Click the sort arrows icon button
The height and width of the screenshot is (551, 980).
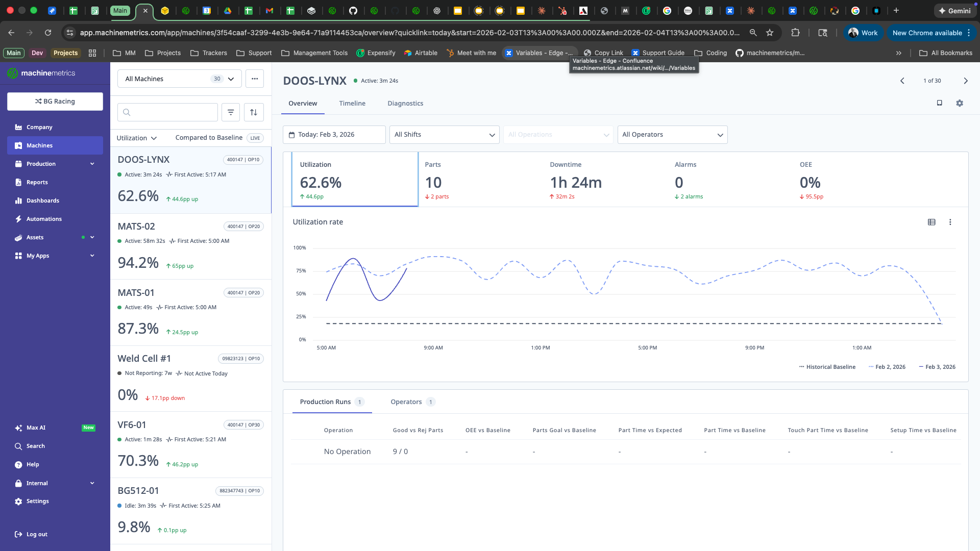[x=254, y=112]
